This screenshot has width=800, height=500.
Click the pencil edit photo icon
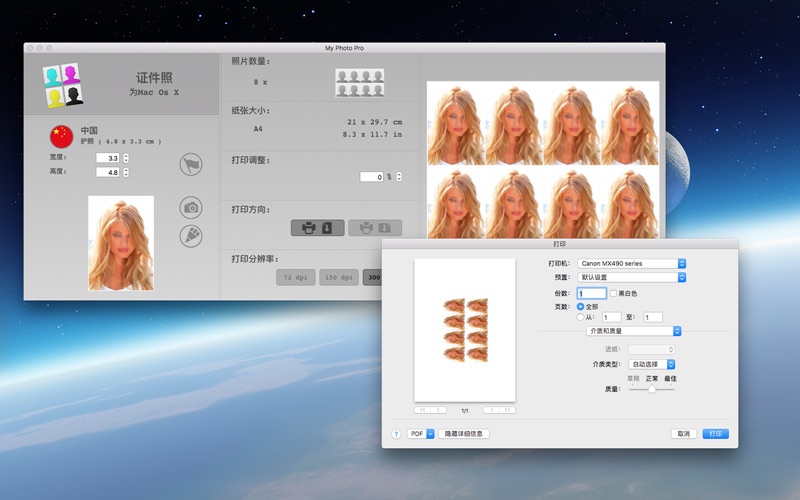pyautogui.click(x=190, y=236)
